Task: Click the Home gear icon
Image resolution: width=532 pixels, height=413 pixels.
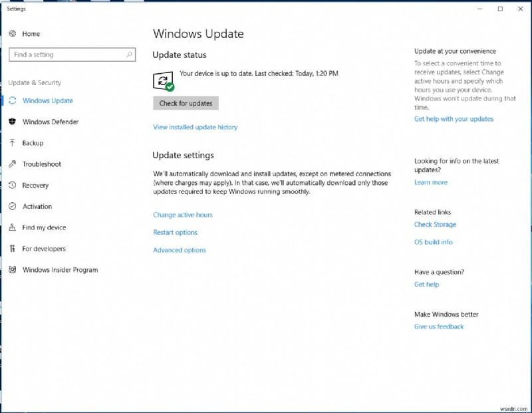Action: (x=13, y=33)
